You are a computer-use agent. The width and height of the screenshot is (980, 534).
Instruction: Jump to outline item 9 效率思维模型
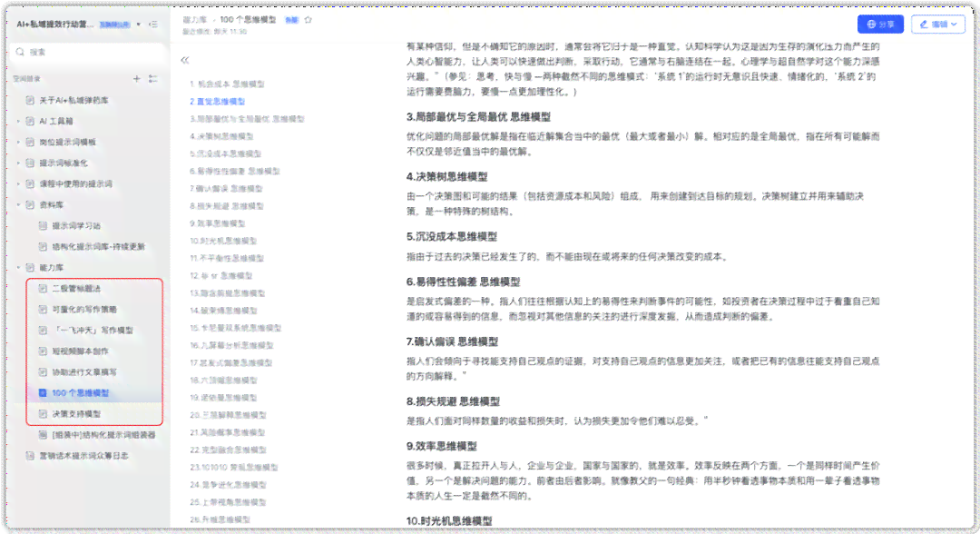click(x=218, y=223)
